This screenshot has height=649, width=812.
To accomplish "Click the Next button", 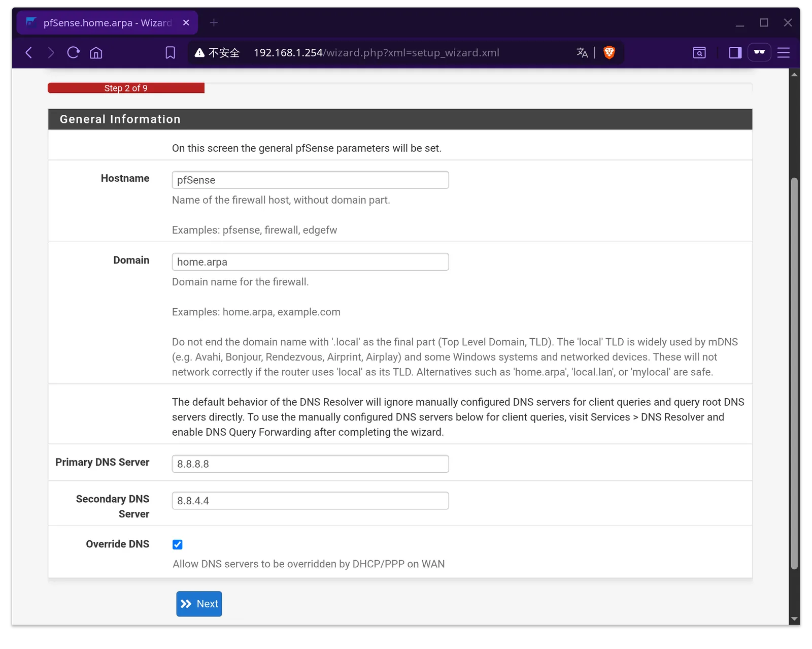I will pyautogui.click(x=199, y=604).
